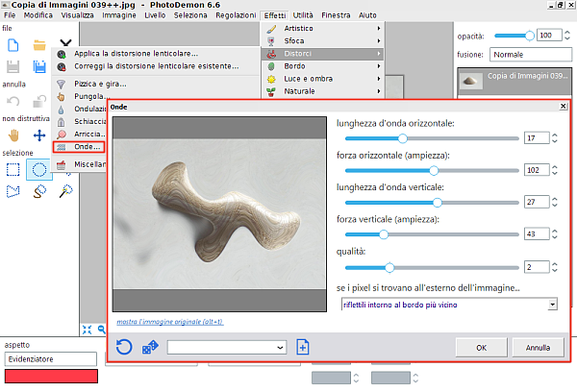Click the randomize dice icon

pyautogui.click(x=150, y=346)
